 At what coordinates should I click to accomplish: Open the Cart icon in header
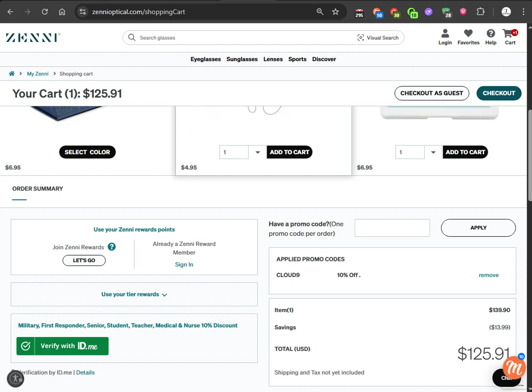coord(510,37)
